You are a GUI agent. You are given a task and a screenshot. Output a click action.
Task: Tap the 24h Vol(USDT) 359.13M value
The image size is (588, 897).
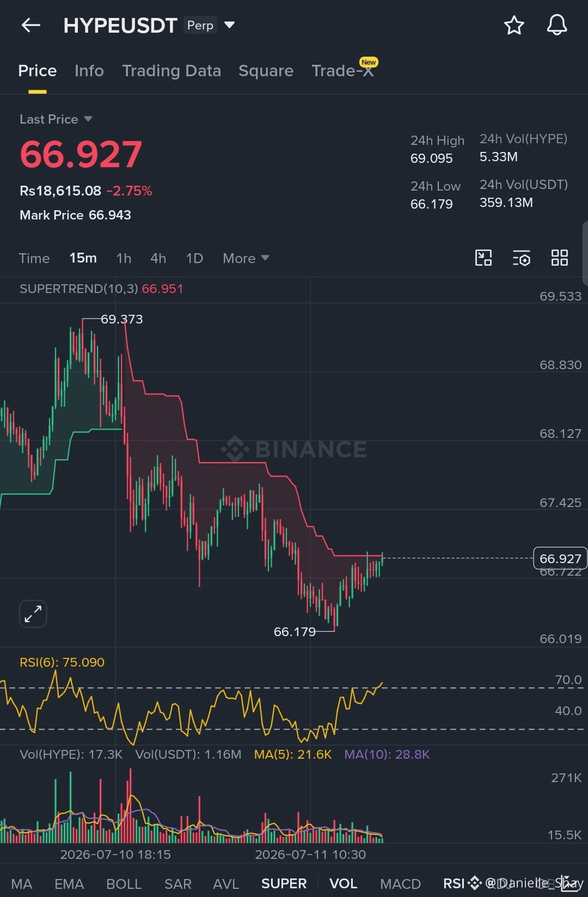coord(506,203)
